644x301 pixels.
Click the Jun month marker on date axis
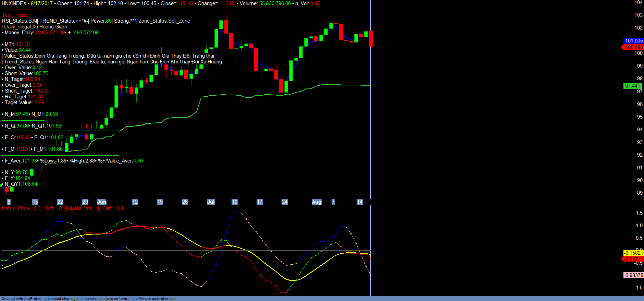coord(102,202)
